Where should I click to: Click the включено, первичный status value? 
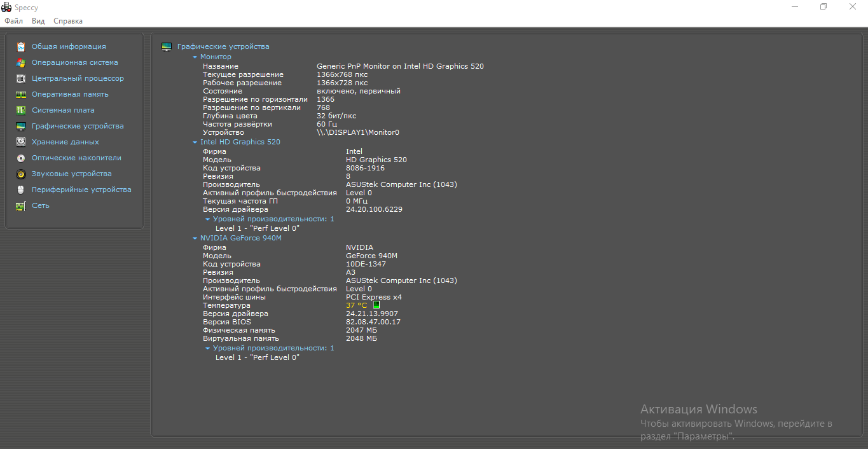[x=359, y=91]
